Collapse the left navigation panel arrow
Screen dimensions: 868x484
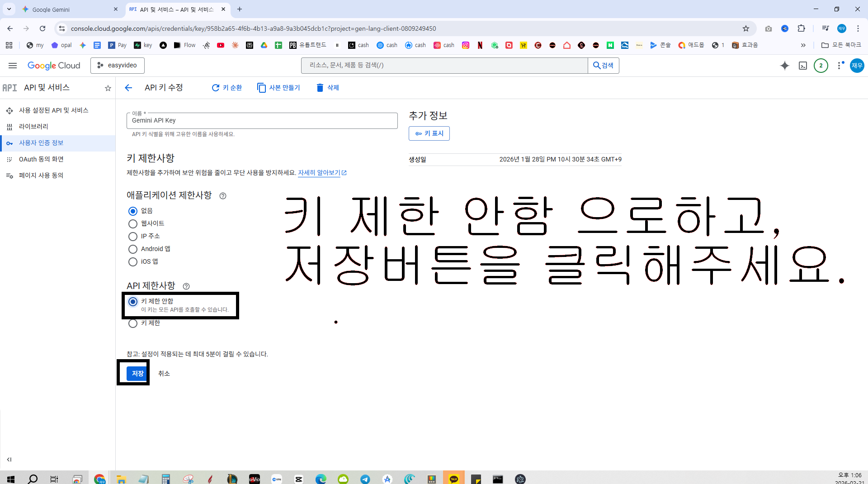[9, 460]
